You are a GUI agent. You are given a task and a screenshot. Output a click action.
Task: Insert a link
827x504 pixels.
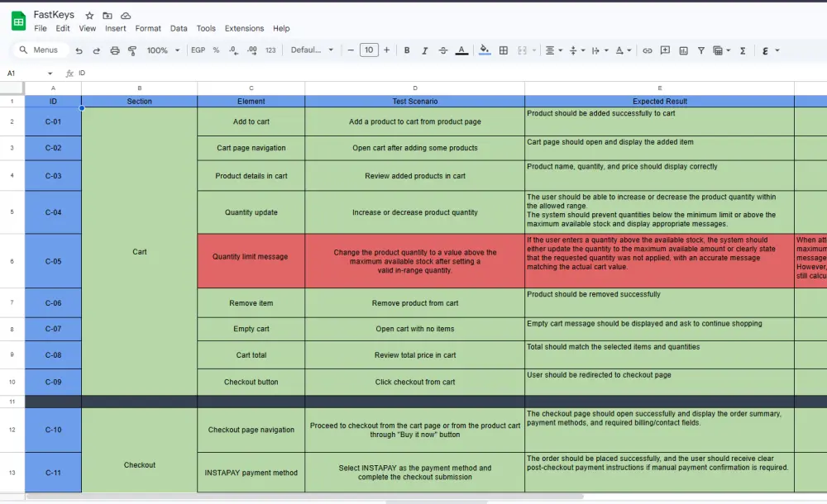click(x=648, y=50)
